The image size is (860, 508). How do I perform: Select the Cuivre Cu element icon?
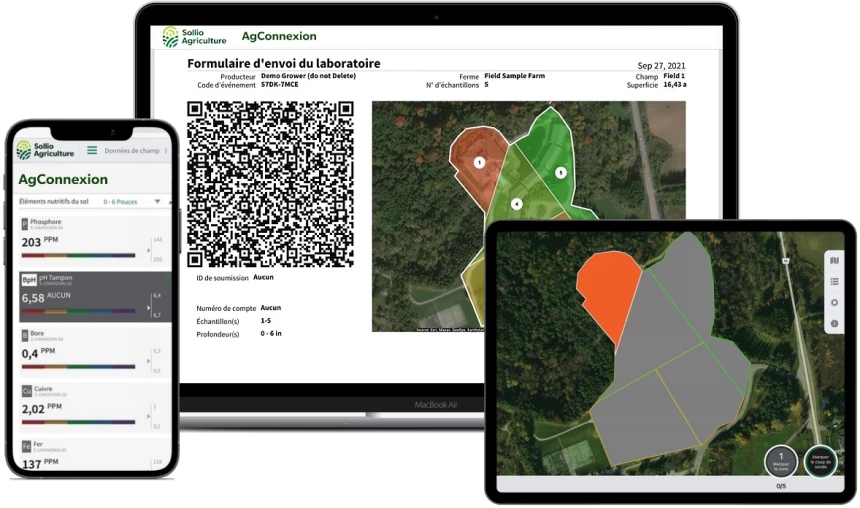coord(27,391)
